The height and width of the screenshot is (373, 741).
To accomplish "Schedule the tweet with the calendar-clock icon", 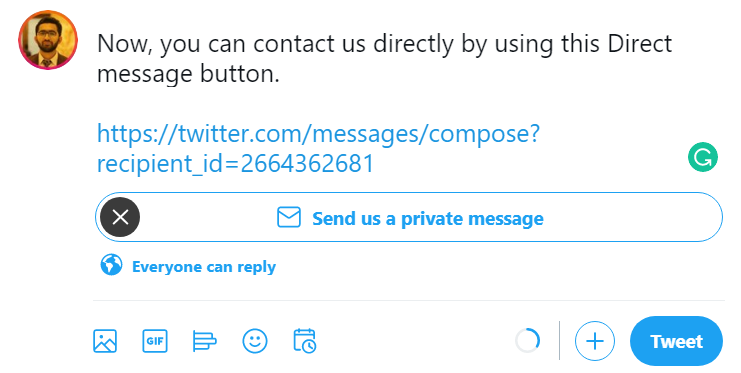I will (x=305, y=341).
